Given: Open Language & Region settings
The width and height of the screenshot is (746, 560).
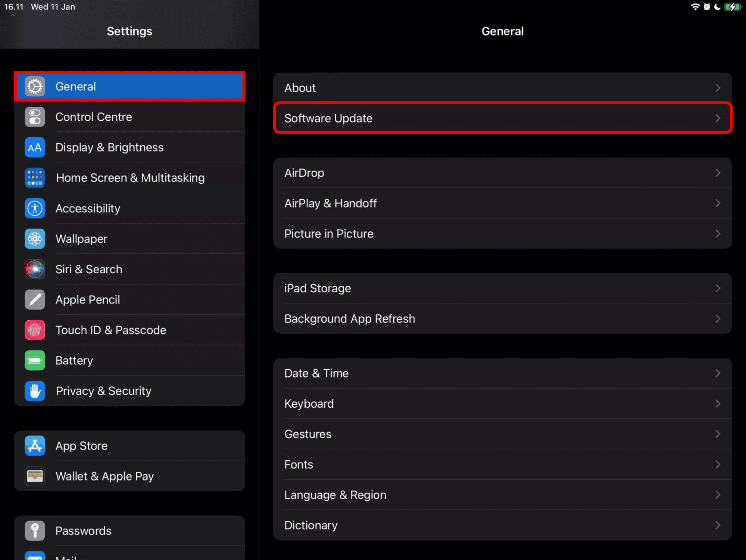Looking at the screenshot, I should (502, 495).
